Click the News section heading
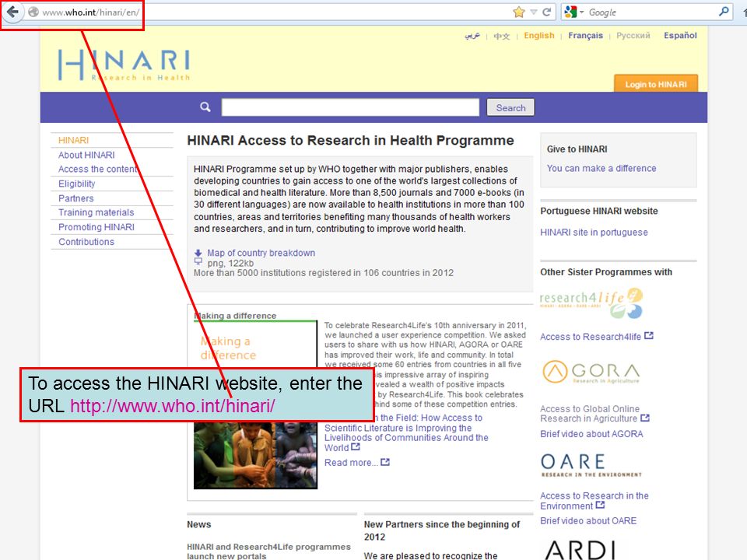The image size is (747, 560). (198, 524)
